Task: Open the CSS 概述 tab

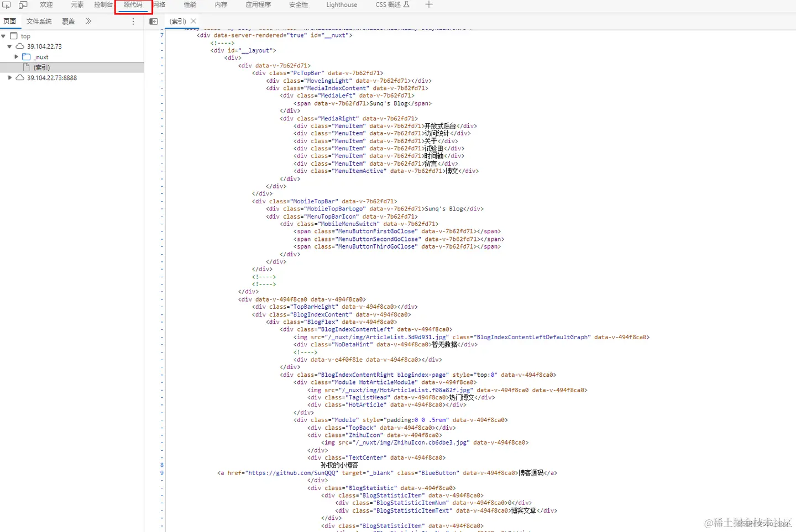Action: [x=392, y=5]
